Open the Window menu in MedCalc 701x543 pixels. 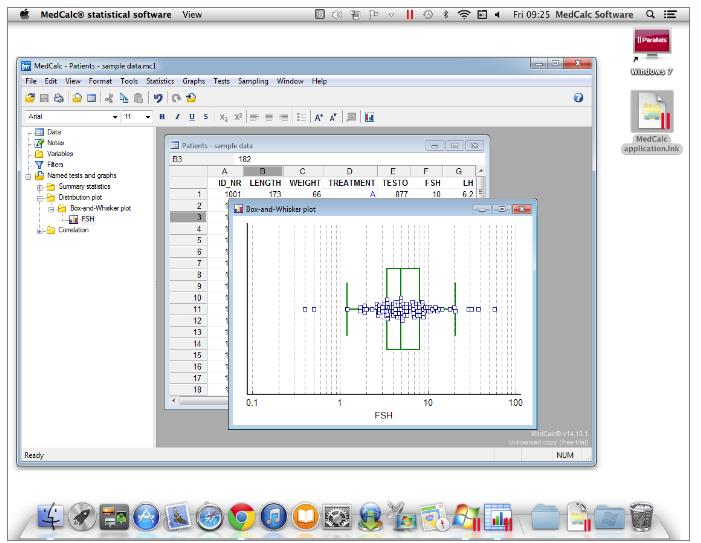[x=290, y=81]
